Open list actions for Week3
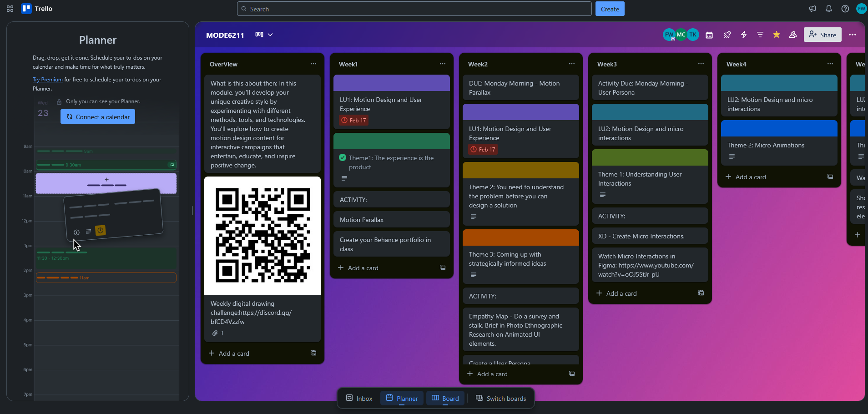Image resolution: width=868 pixels, height=414 pixels. coord(701,64)
